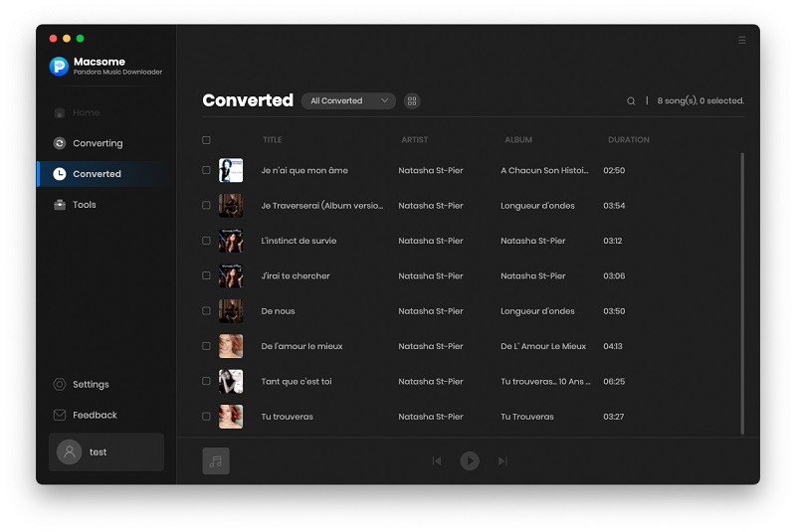Screen dimensions: 796x532
Task: Go to the Converting section
Action: [88, 143]
